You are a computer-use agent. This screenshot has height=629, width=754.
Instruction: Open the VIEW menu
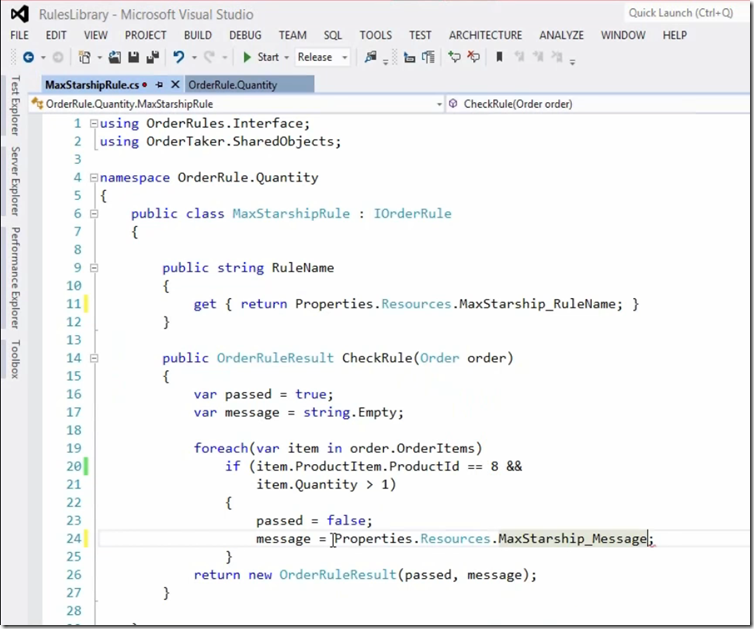tap(96, 36)
